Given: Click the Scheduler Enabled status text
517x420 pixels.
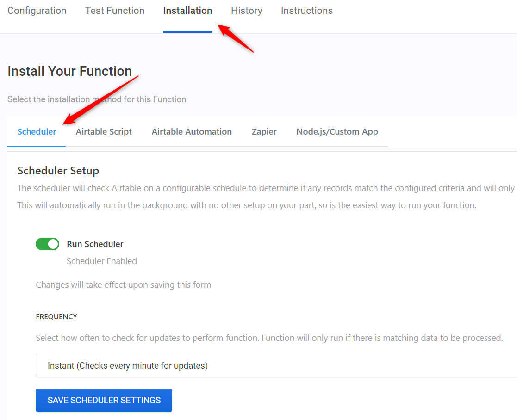Looking at the screenshot, I should point(101,261).
